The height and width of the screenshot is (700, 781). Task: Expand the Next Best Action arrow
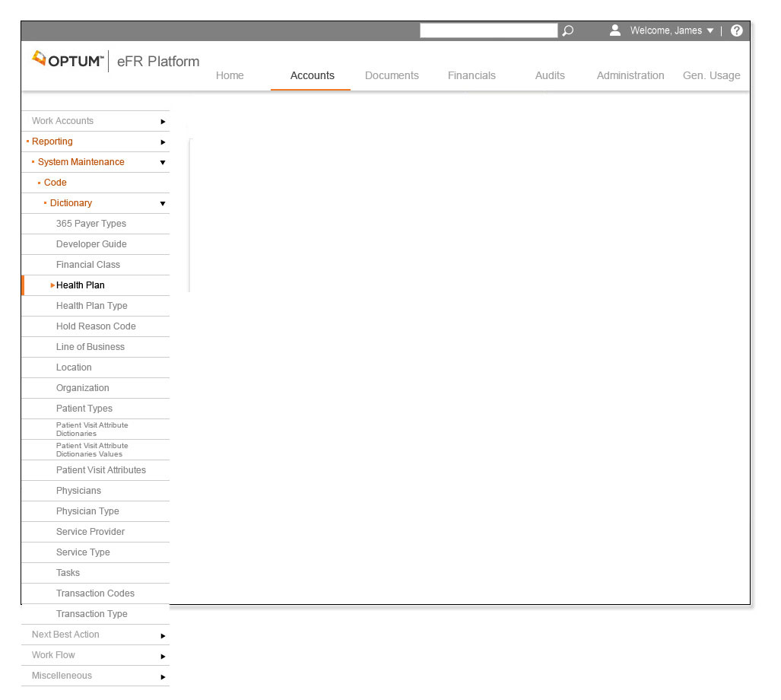[x=163, y=635]
